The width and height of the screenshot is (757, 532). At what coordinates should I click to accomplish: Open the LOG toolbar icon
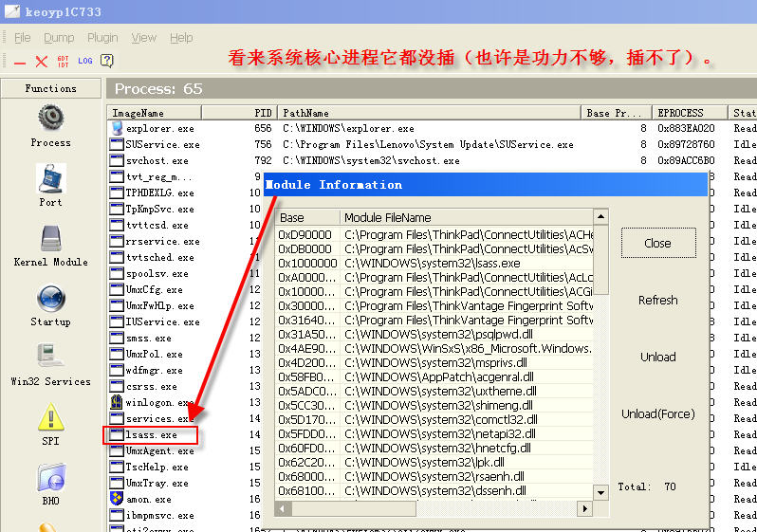tap(85, 61)
